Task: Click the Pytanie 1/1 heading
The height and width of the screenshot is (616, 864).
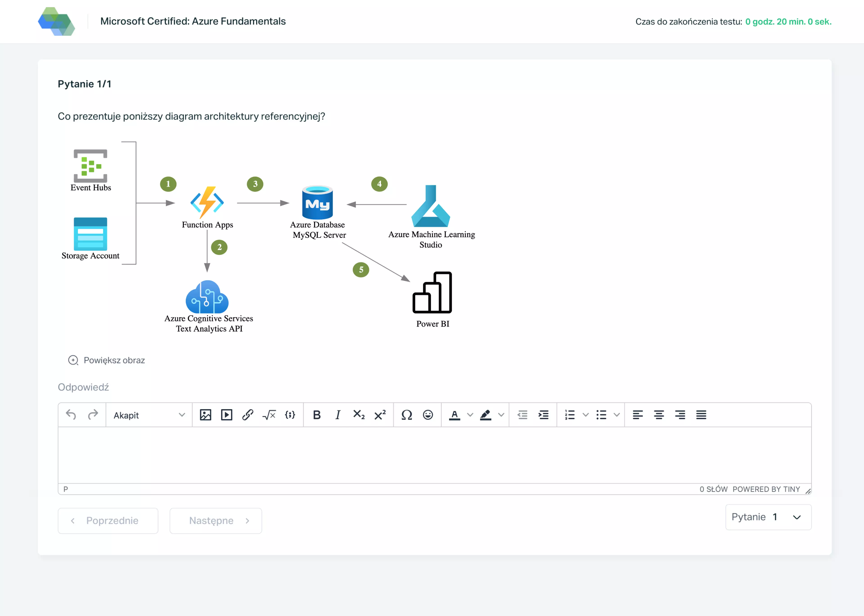Action: coord(85,84)
